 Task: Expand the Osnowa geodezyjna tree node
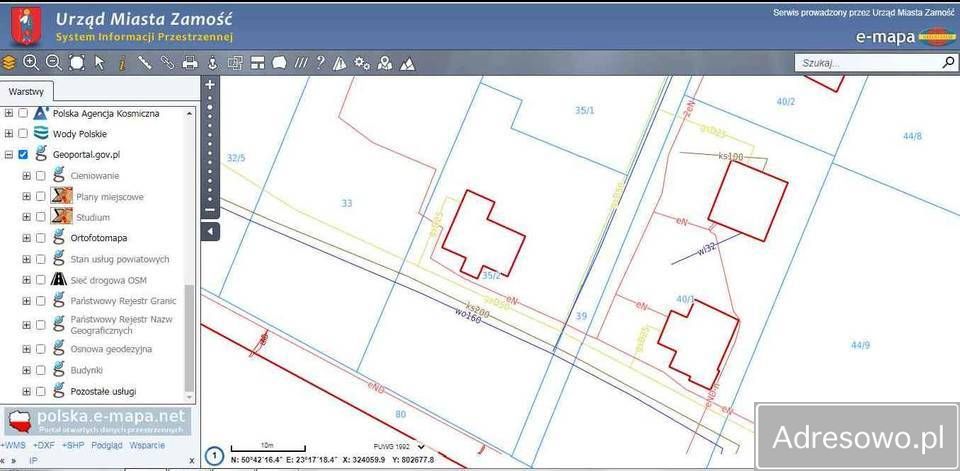pos(26,349)
